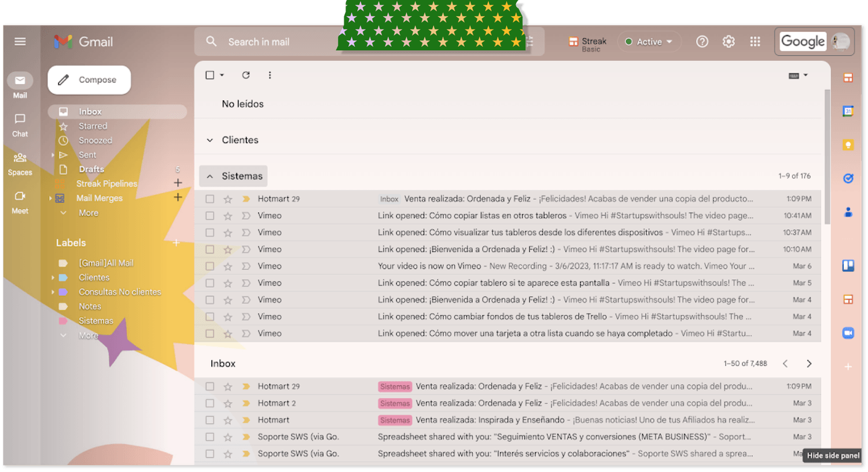Screen dimensions: 868x472
Task: Star the 'Venta realizada: Inspirada y Enseñando' email
Action: [x=228, y=420]
